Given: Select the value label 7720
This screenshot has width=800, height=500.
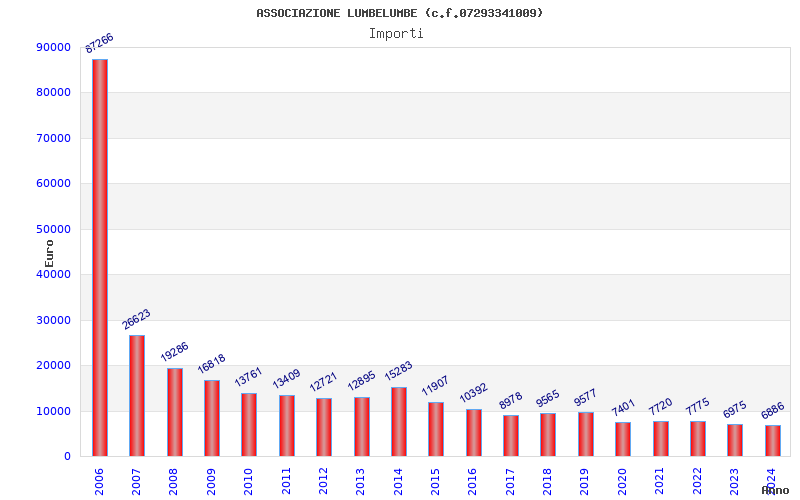Looking at the screenshot, I should pos(661,407).
